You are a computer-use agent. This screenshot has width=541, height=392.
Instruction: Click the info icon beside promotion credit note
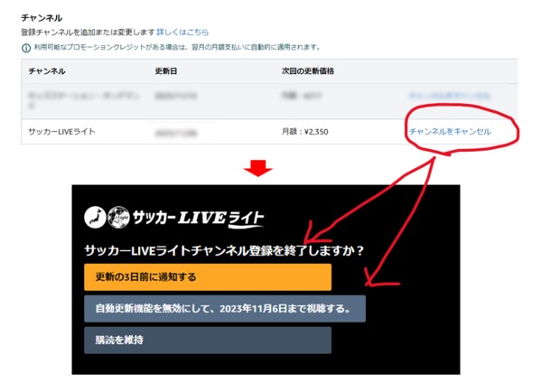click(x=26, y=48)
